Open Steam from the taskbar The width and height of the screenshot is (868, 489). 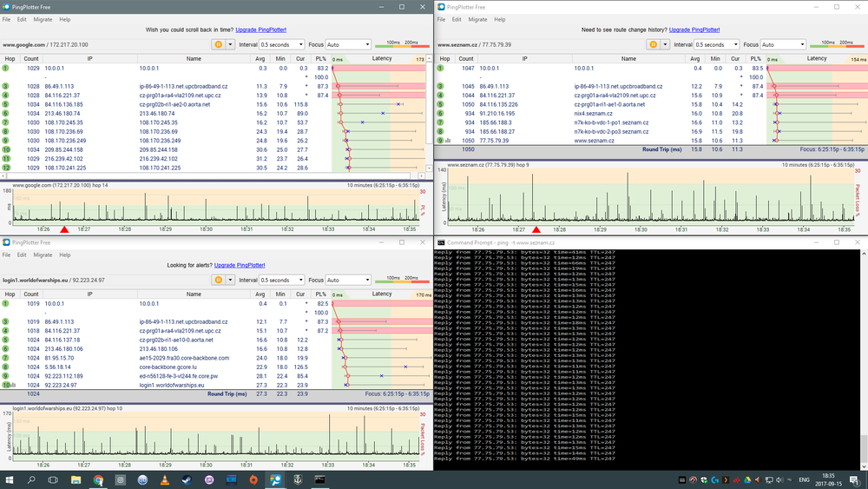[187, 479]
